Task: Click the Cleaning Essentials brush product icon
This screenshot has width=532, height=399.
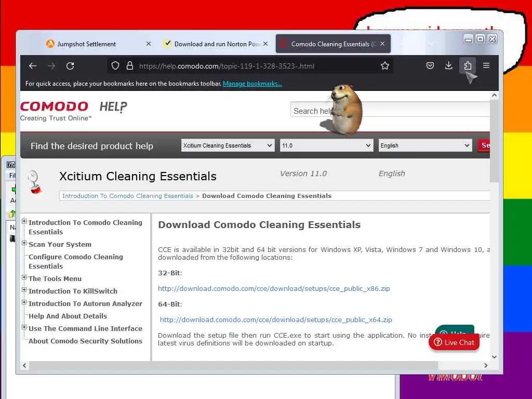Action: 35,182
